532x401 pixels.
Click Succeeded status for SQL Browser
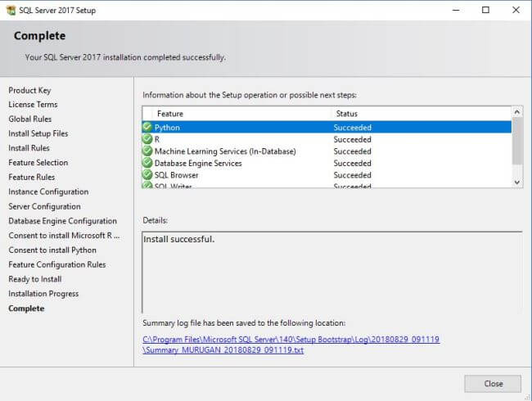point(352,175)
